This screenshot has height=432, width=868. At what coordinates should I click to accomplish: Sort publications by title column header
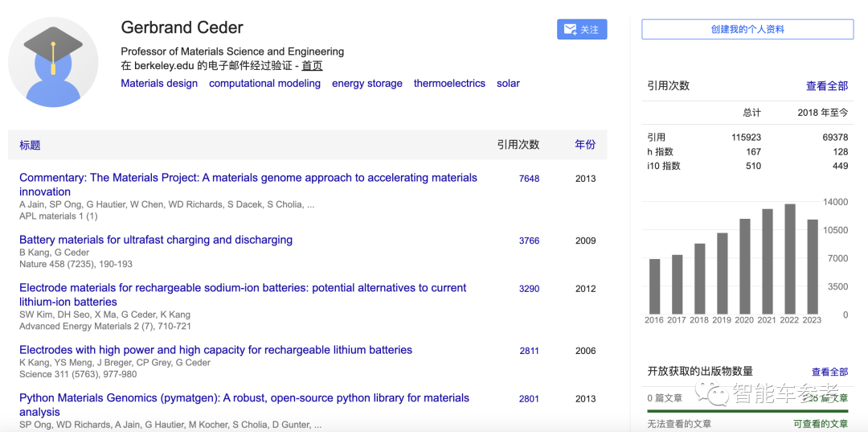tap(30, 146)
